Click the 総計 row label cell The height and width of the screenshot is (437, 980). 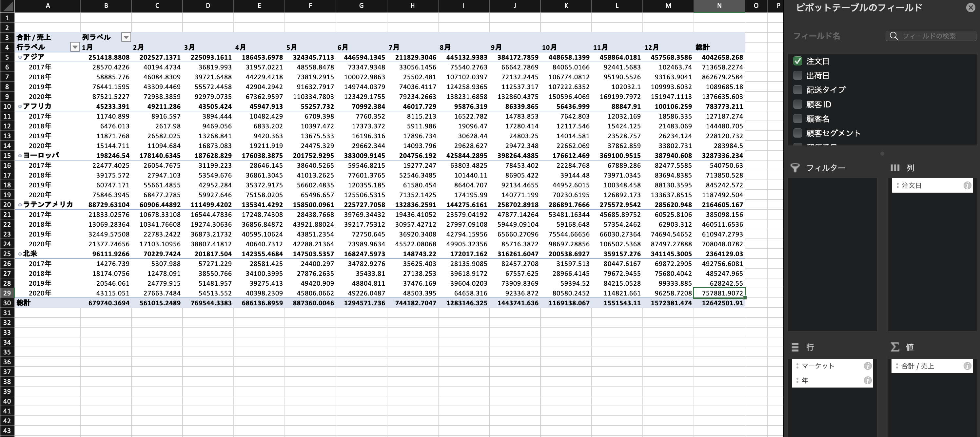point(48,303)
